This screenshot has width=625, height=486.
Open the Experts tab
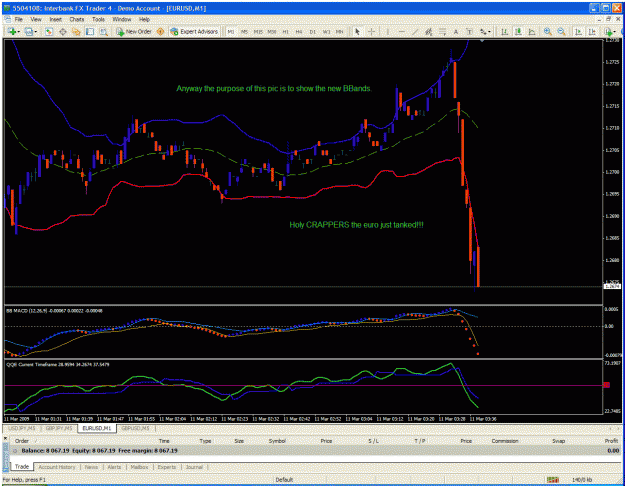(167, 467)
